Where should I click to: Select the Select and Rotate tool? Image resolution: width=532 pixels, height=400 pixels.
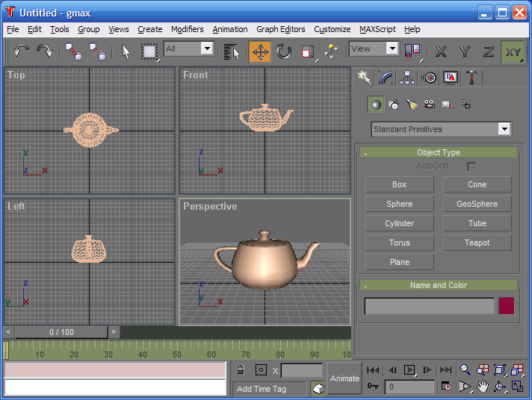click(x=284, y=51)
